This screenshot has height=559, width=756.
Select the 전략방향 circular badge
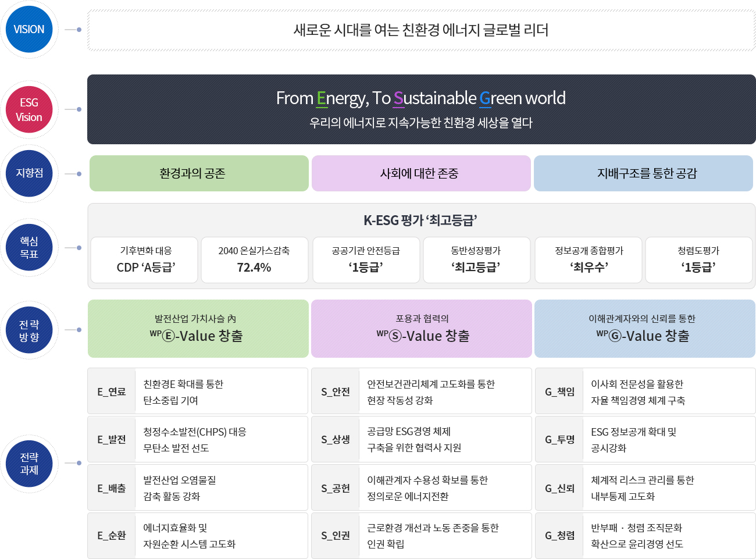click(29, 329)
